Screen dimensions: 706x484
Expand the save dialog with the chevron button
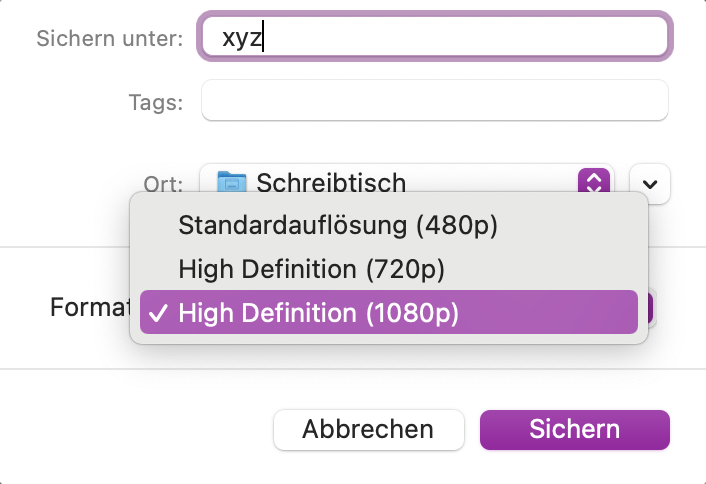point(650,184)
